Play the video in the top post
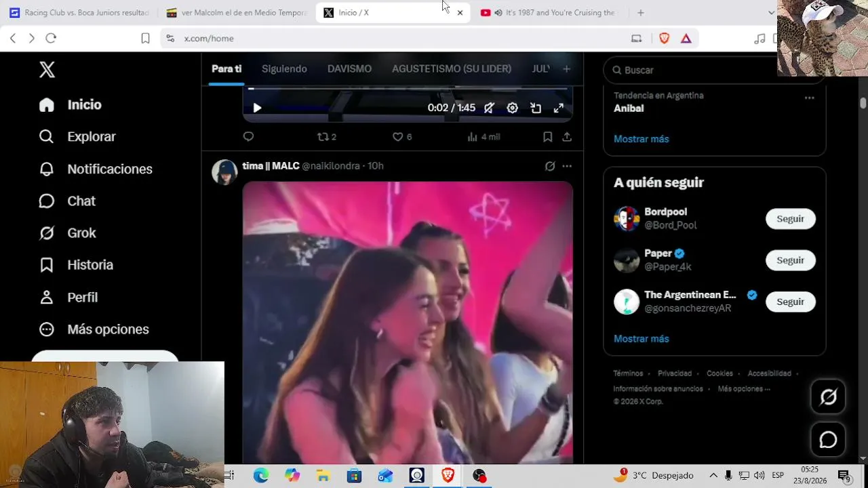The width and height of the screenshot is (868, 488). (x=257, y=108)
